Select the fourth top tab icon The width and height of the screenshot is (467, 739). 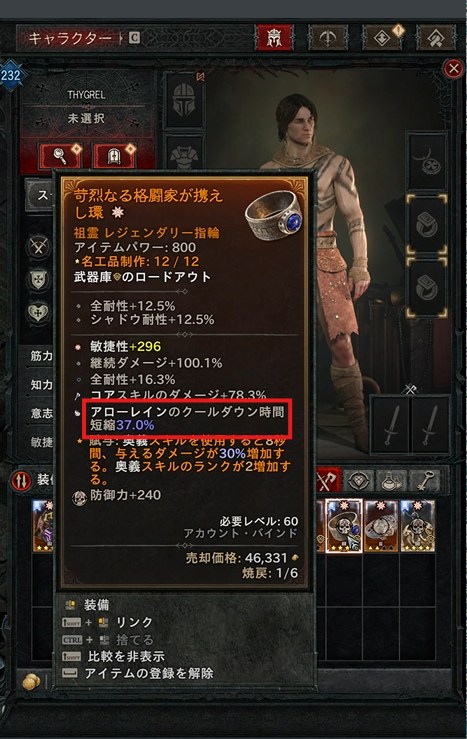(435, 37)
